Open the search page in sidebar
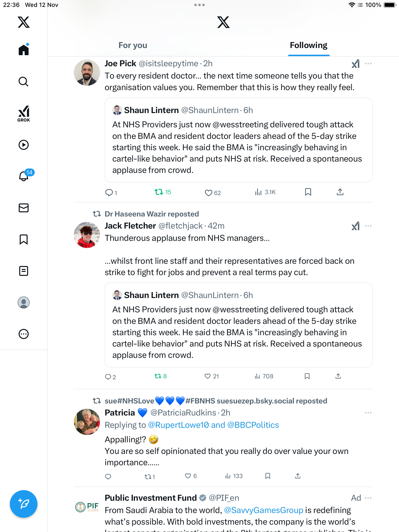399x532 pixels. pyautogui.click(x=24, y=82)
